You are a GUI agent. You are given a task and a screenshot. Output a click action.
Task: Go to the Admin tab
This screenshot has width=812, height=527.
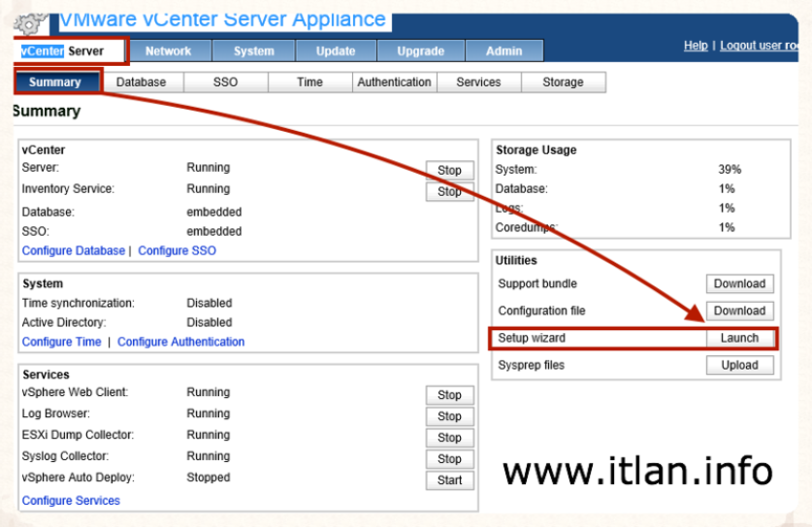(x=503, y=51)
